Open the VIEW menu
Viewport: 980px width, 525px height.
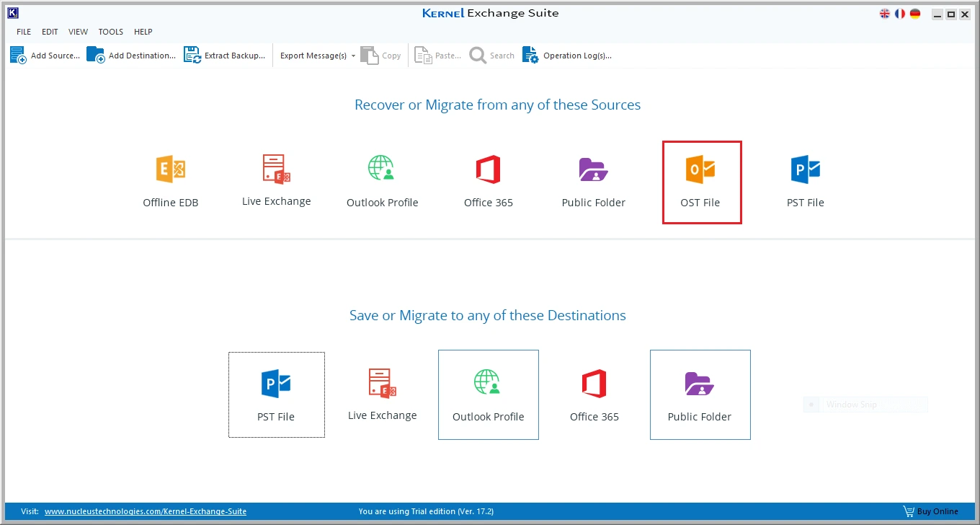click(x=78, y=32)
